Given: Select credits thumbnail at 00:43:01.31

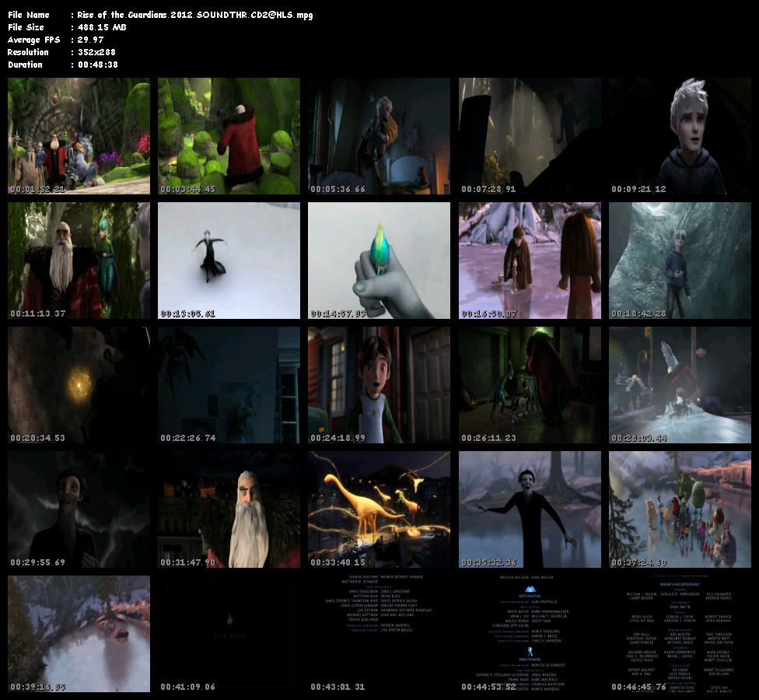Looking at the screenshot, I should pyautogui.click(x=379, y=634).
